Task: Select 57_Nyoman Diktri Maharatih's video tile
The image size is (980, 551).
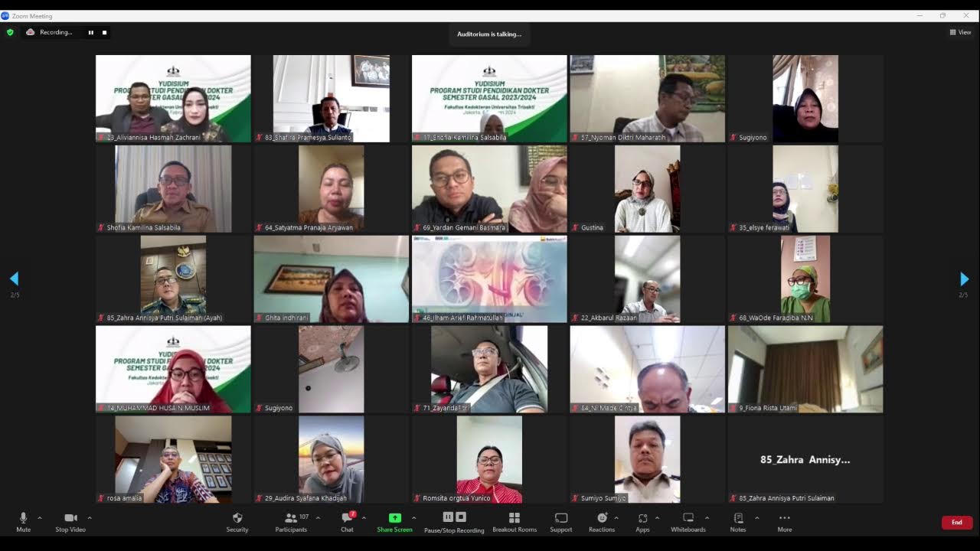Action: pos(648,99)
